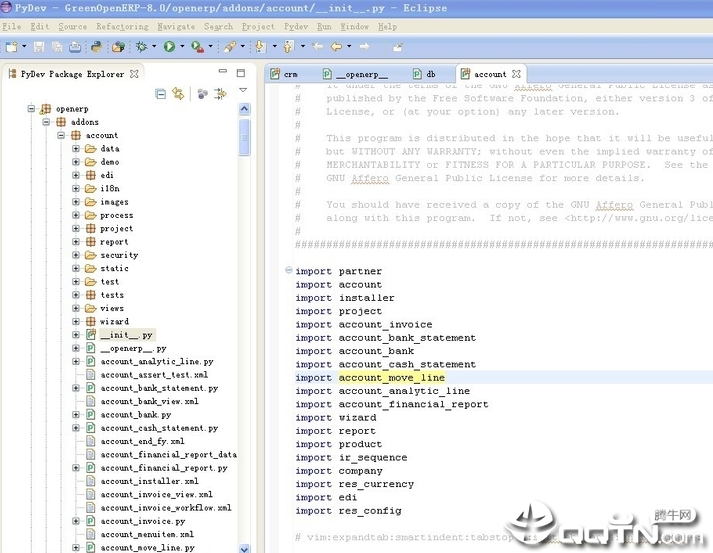
Task: Click 'import res_config' line in editor
Action: 348,511
